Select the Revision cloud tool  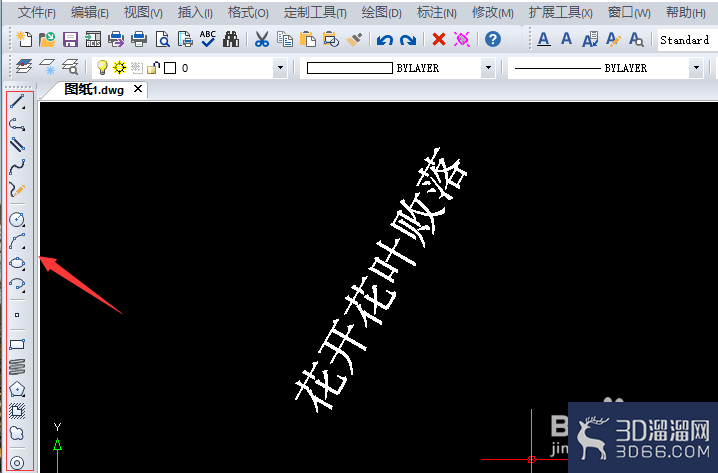[17, 433]
